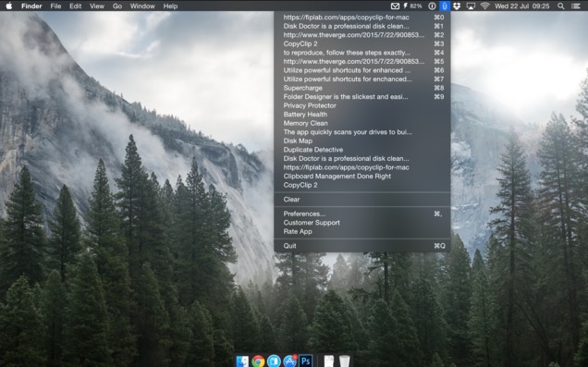
Task: Open the document stack in Dock
Action: point(329,361)
